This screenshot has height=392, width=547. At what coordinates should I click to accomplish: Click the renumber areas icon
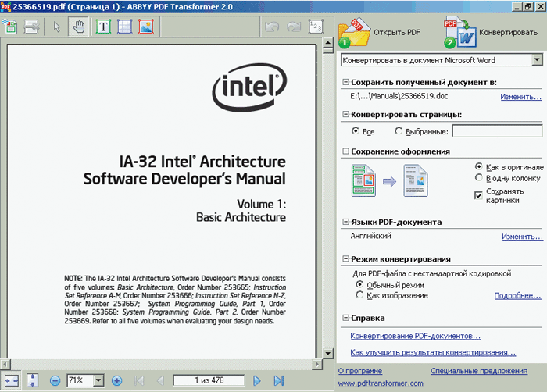pyautogui.click(x=316, y=27)
